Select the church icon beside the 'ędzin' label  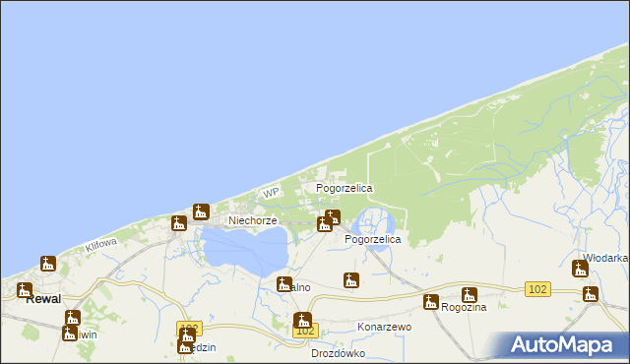point(185,346)
